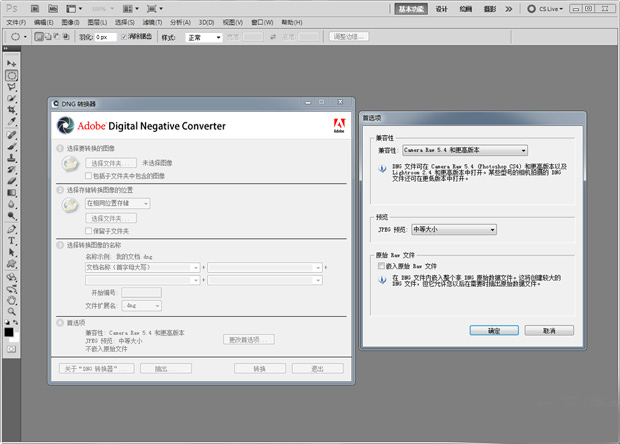Click the 确定 button in preferences
The width and height of the screenshot is (620, 444).
point(494,330)
